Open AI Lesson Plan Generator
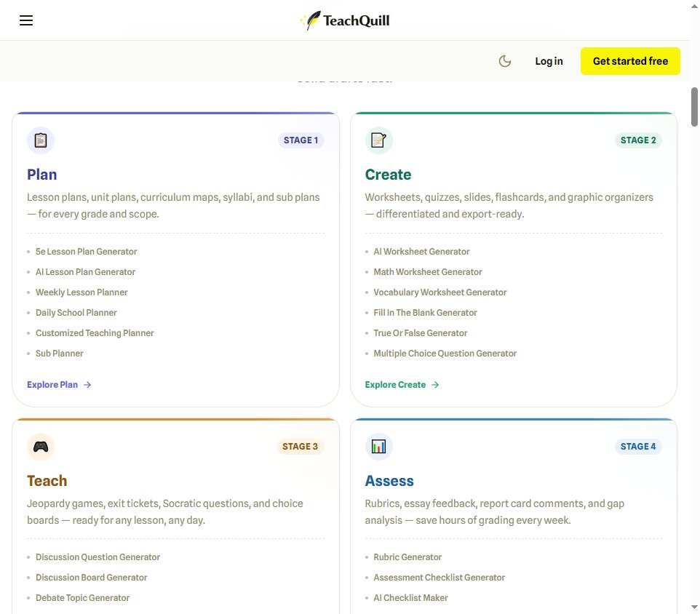700x614 pixels. 85,272
